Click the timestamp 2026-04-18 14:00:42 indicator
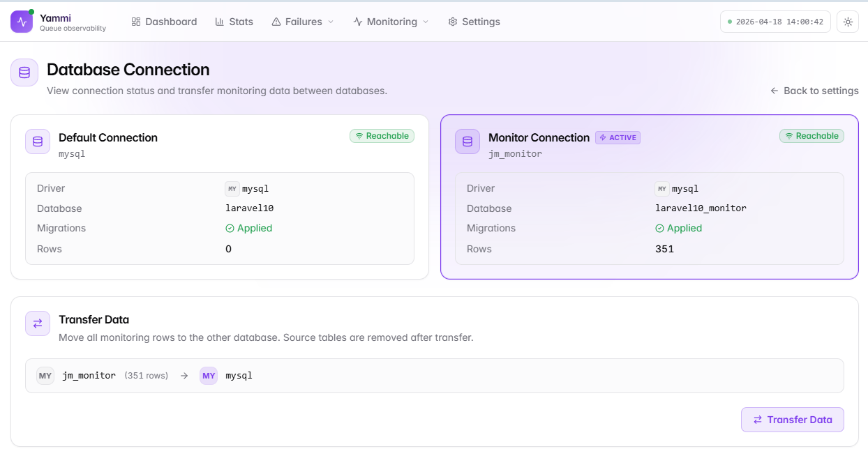This screenshot has width=868, height=458. pyautogui.click(x=775, y=22)
